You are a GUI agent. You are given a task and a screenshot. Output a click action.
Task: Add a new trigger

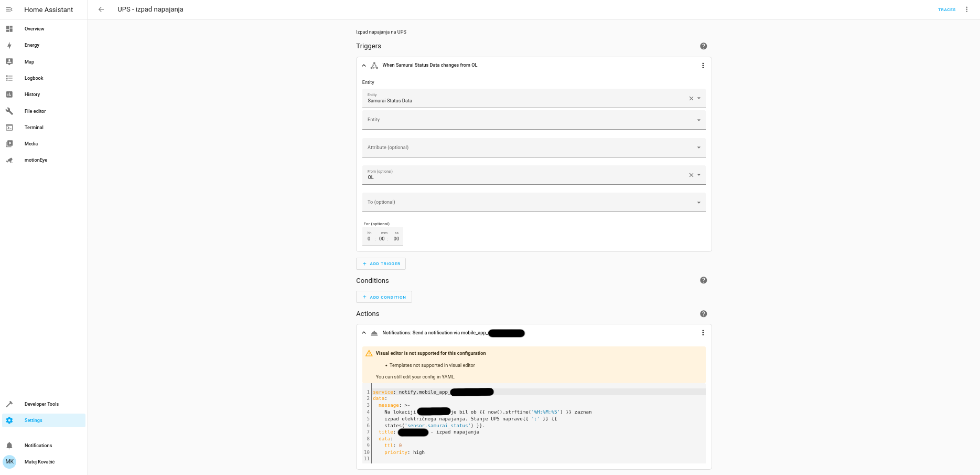pyautogui.click(x=381, y=264)
